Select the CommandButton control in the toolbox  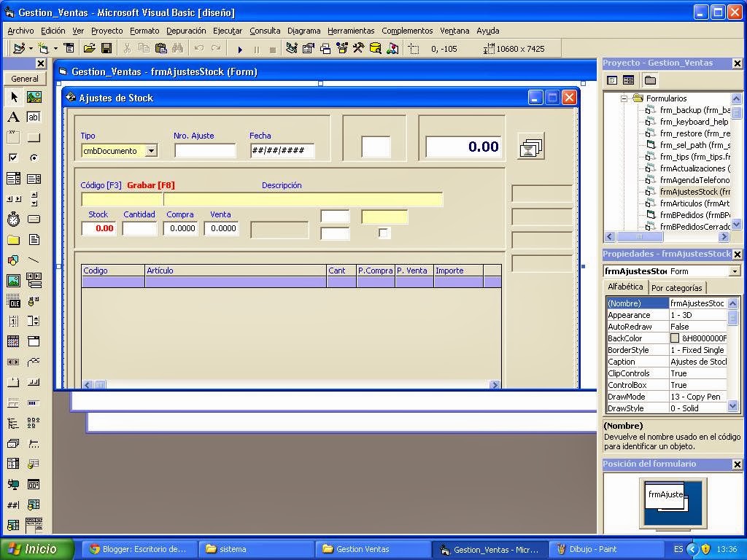34,139
